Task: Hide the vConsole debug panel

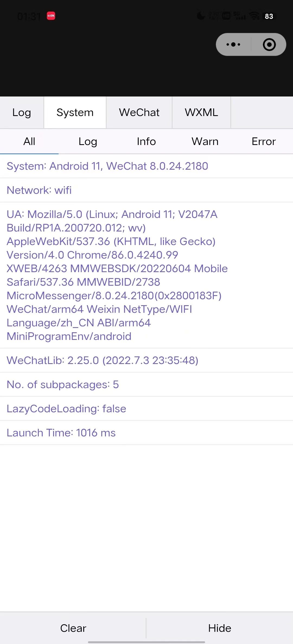Action: point(220,628)
